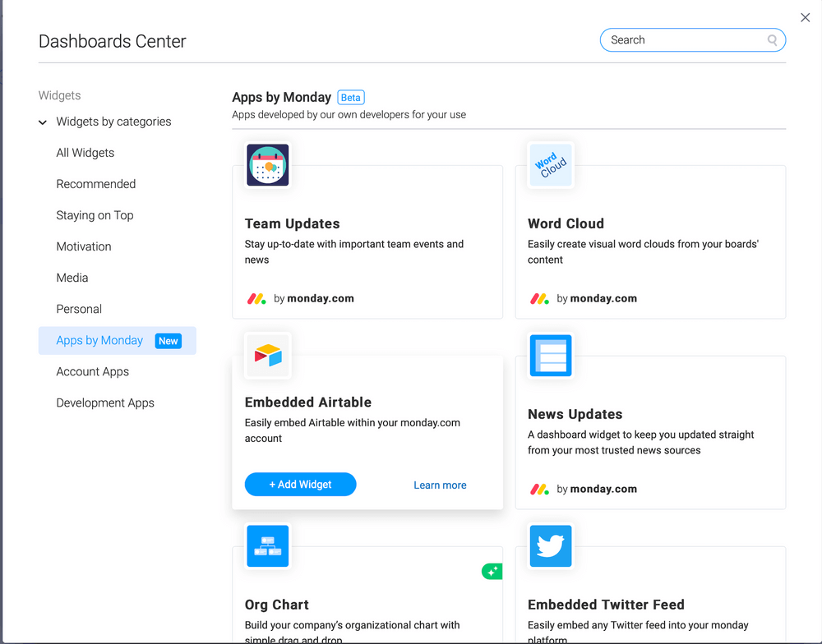Click the Beta badge next to Apps by Monday
The height and width of the screenshot is (644, 822).
350,97
